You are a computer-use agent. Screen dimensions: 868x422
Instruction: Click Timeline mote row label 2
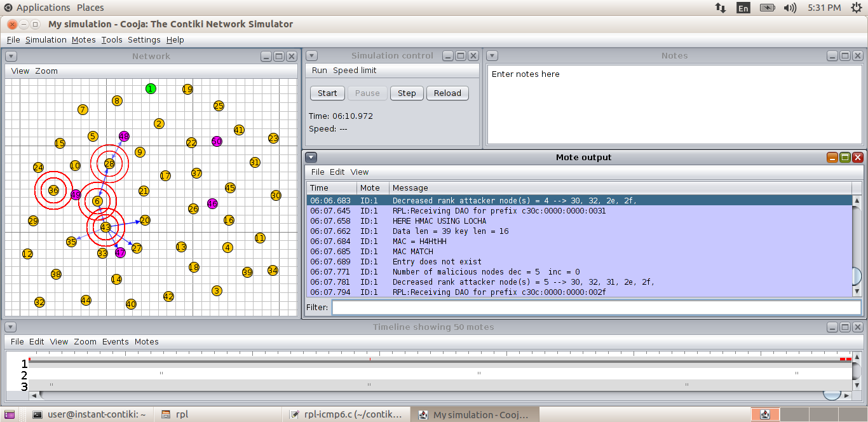[x=24, y=375]
